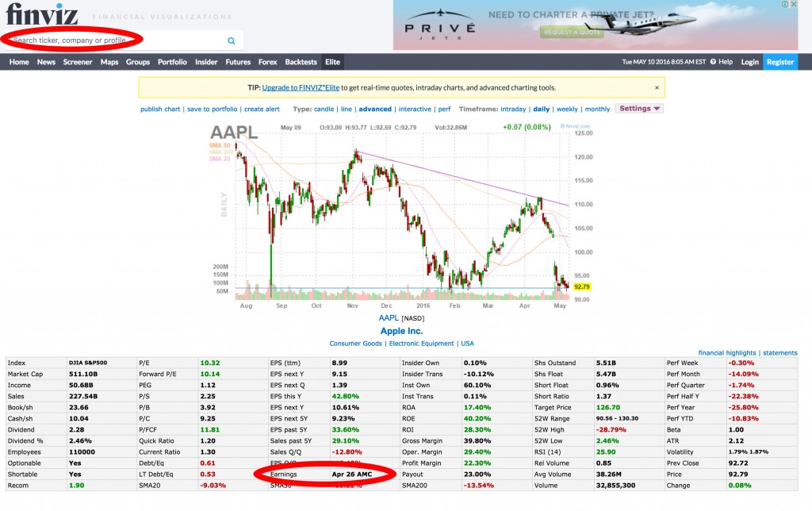Click the search magnifier icon
This screenshot has height=511, width=812.
tap(232, 40)
